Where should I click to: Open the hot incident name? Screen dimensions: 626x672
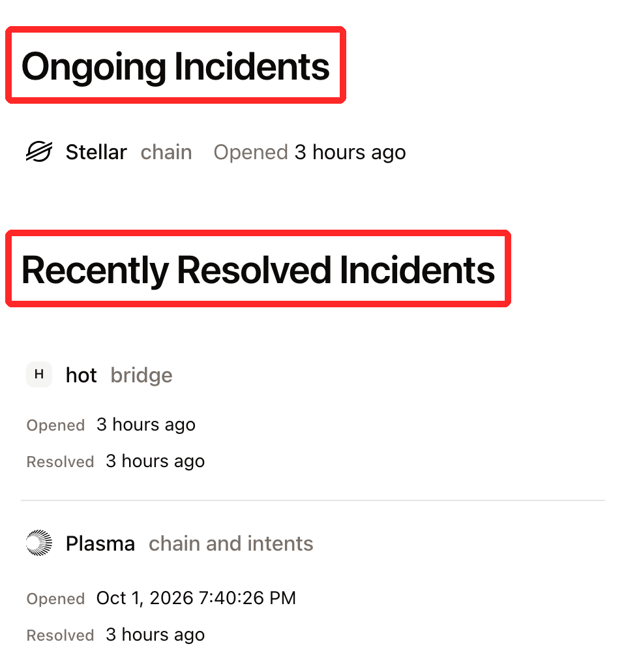tap(81, 375)
